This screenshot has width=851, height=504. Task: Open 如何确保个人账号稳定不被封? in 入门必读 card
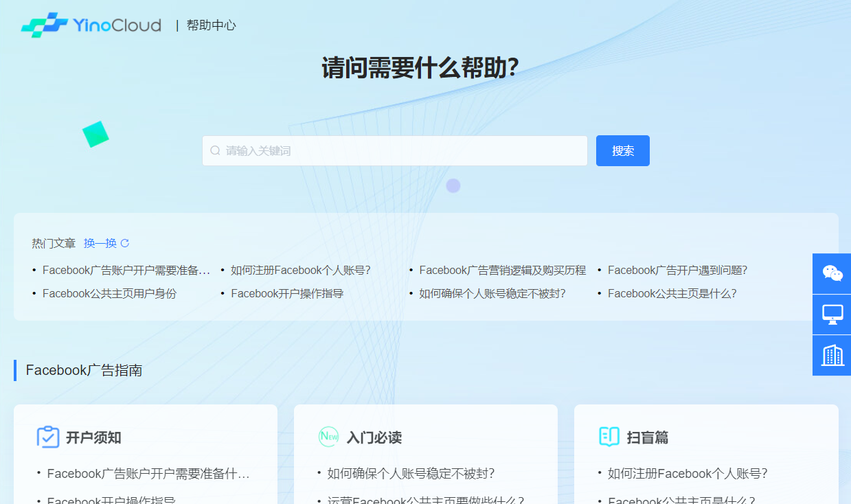click(411, 474)
